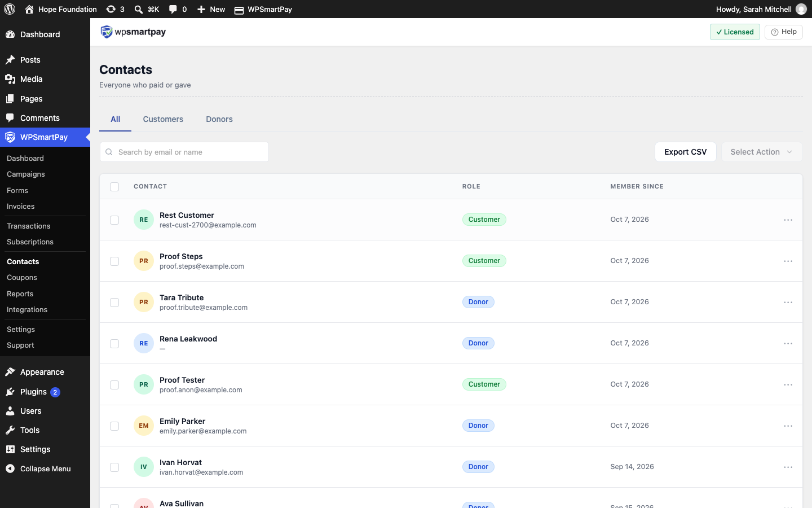
Task: Switch to the Donors tab
Action: coord(219,119)
